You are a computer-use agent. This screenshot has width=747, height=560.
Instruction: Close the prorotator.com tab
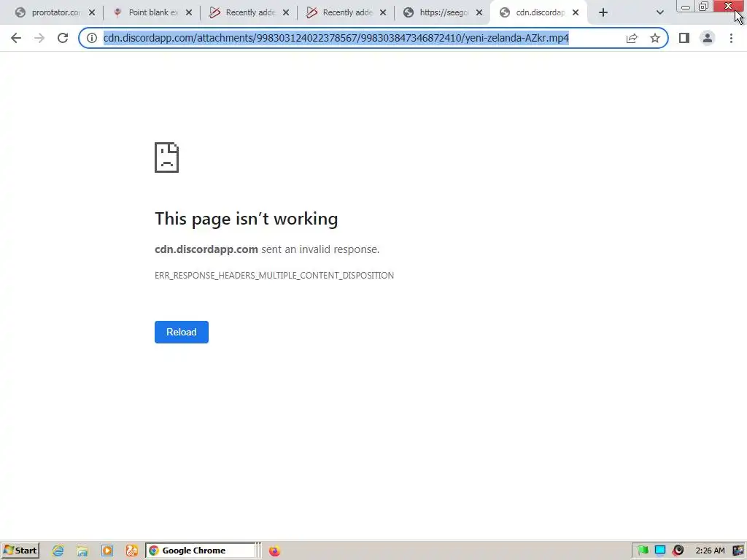click(92, 13)
